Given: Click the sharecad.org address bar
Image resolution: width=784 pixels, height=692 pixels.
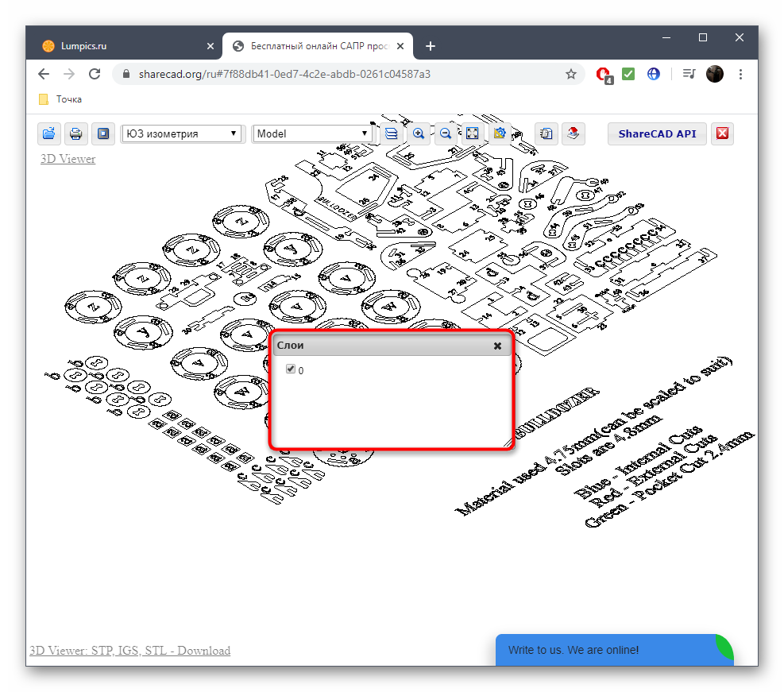Looking at the screenshot, I should click(x=318, y=74).
